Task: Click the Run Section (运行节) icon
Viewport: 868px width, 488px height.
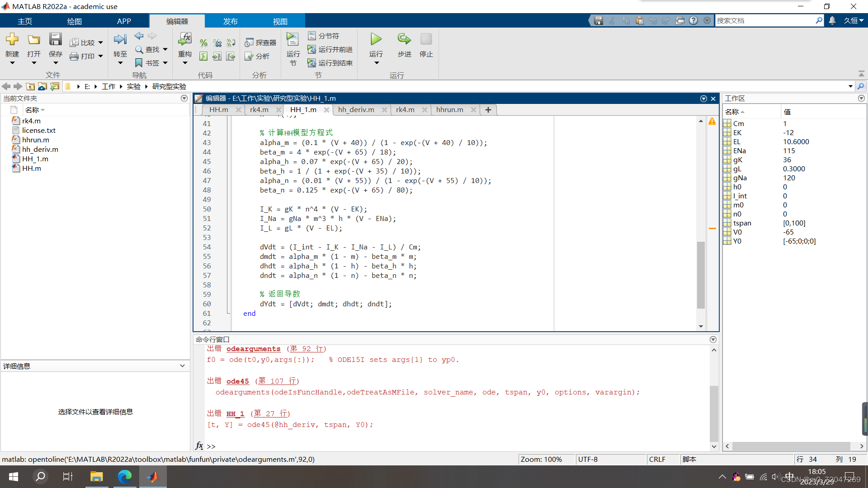Action: pyautogui.click(x=292, y=40)
